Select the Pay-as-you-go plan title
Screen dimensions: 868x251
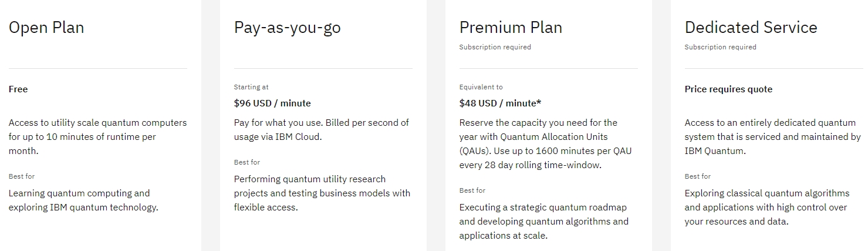287,28
